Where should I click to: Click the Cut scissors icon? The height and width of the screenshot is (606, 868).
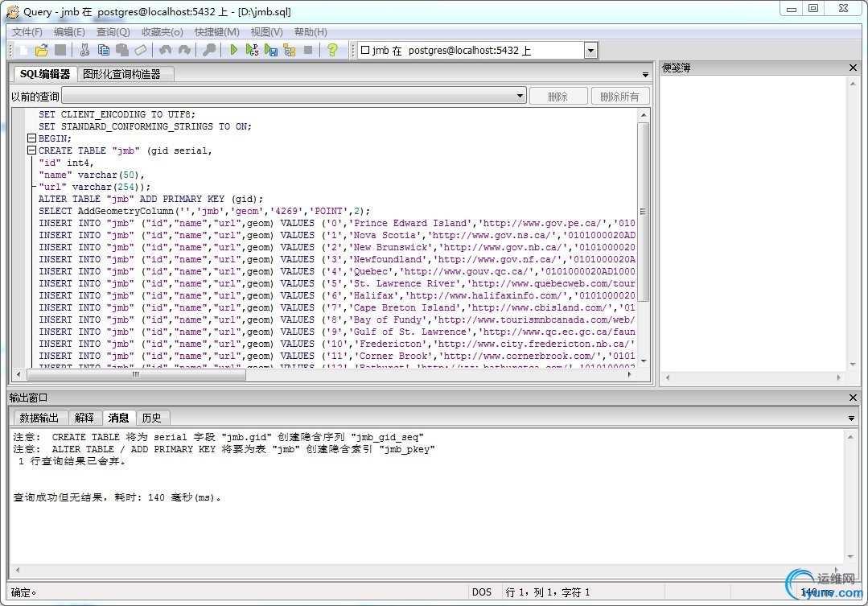(84, 50)
